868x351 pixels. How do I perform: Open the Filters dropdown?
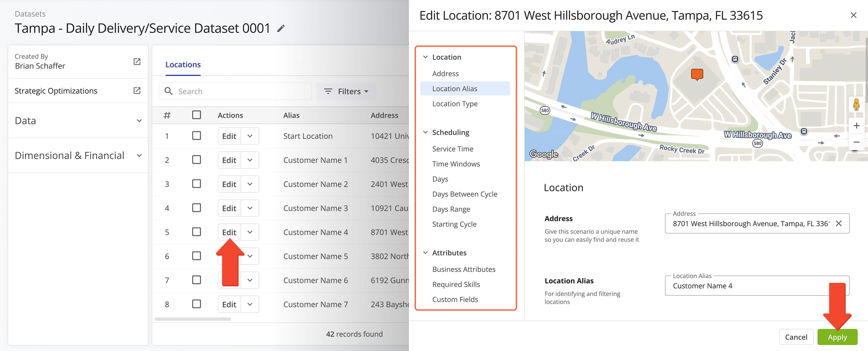(x=346, y=91)
